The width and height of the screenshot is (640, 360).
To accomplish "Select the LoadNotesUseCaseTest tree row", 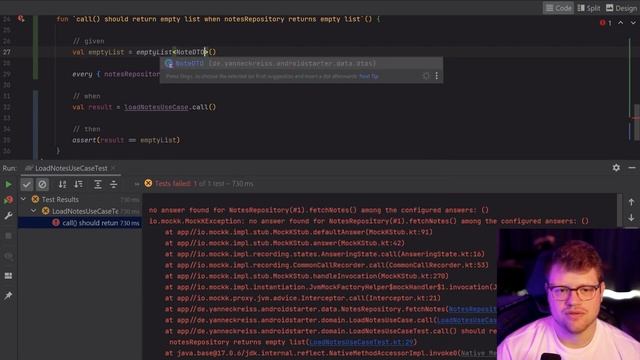I will [x=80, y=211].
